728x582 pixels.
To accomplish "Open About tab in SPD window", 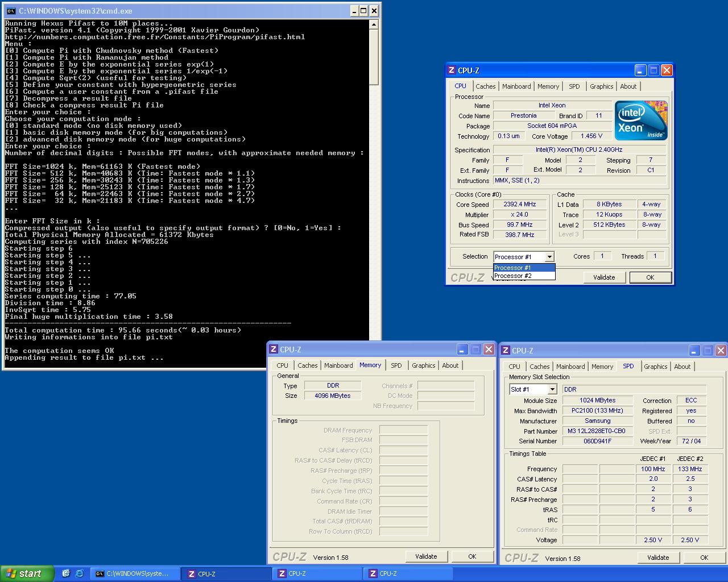I will pyautogui.click(x=682, y=367).
